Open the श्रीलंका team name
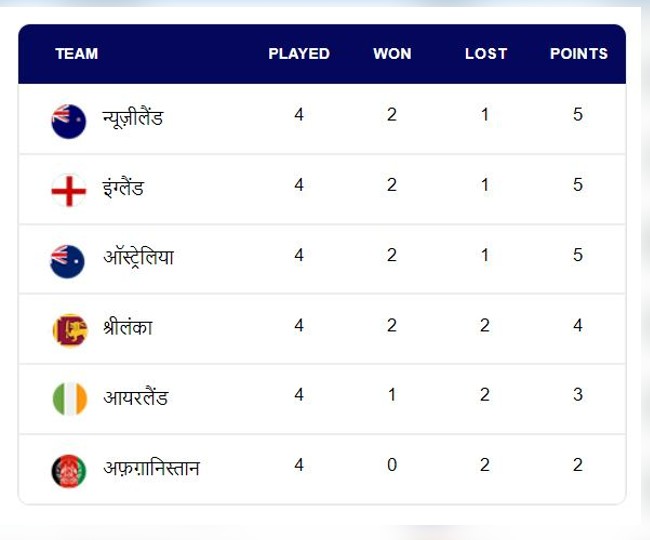Image resolution: width=650 pixels, height=540 pixels. tap(128, 327)
